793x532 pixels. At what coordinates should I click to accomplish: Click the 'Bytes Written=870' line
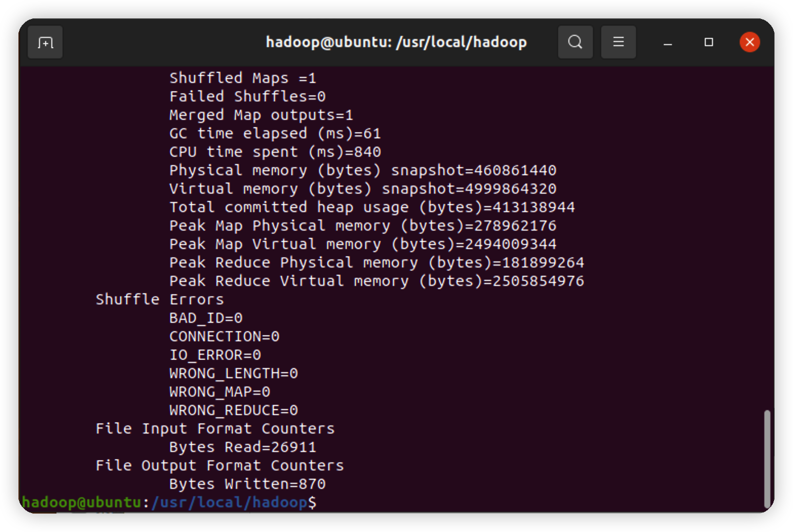247,484
